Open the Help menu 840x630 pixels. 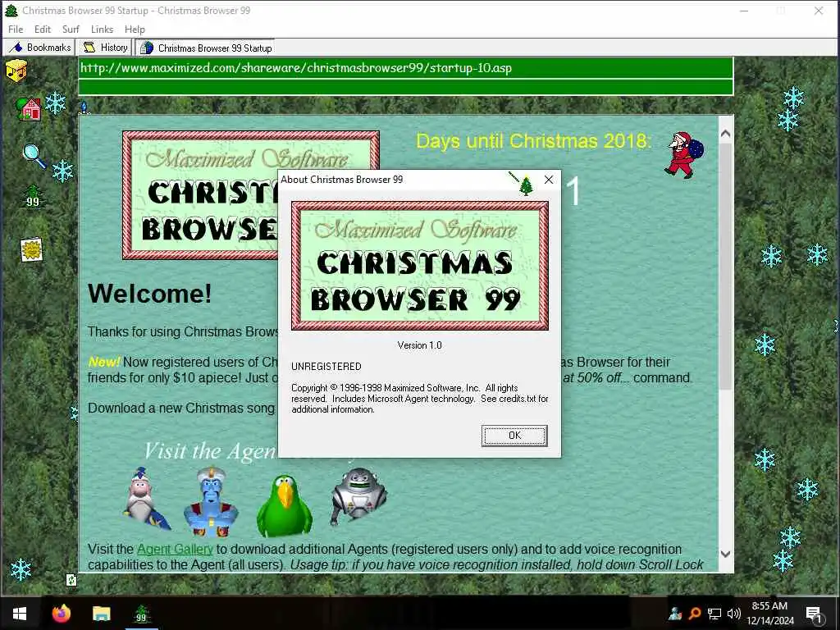point(135,30)
